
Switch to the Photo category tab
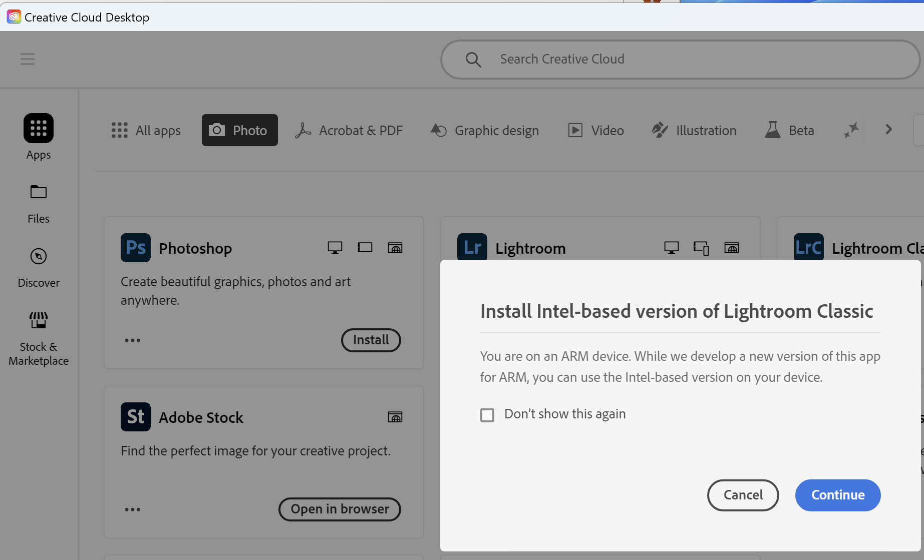239,130
